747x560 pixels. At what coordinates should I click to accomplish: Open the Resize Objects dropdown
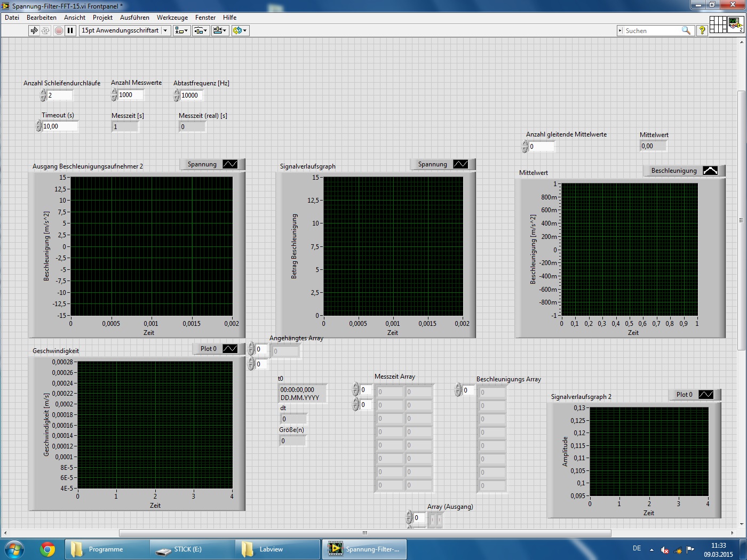220,30
